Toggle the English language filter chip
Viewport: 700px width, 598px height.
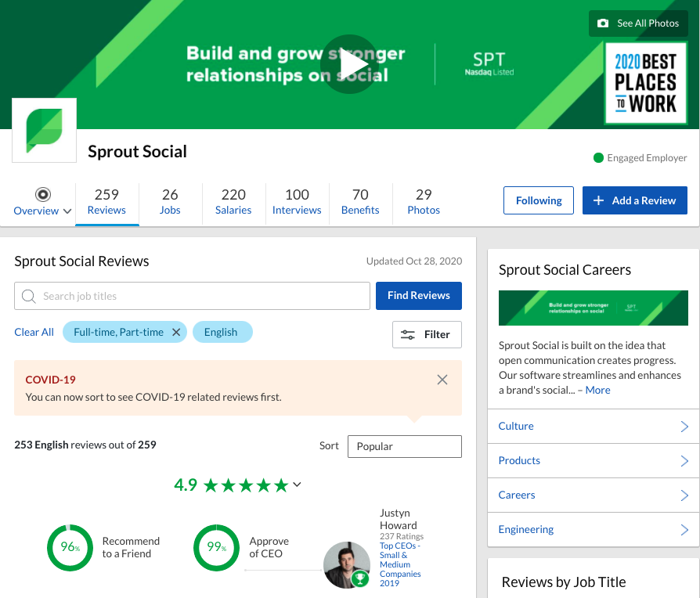pyautogui.click(x=222, y=332)
